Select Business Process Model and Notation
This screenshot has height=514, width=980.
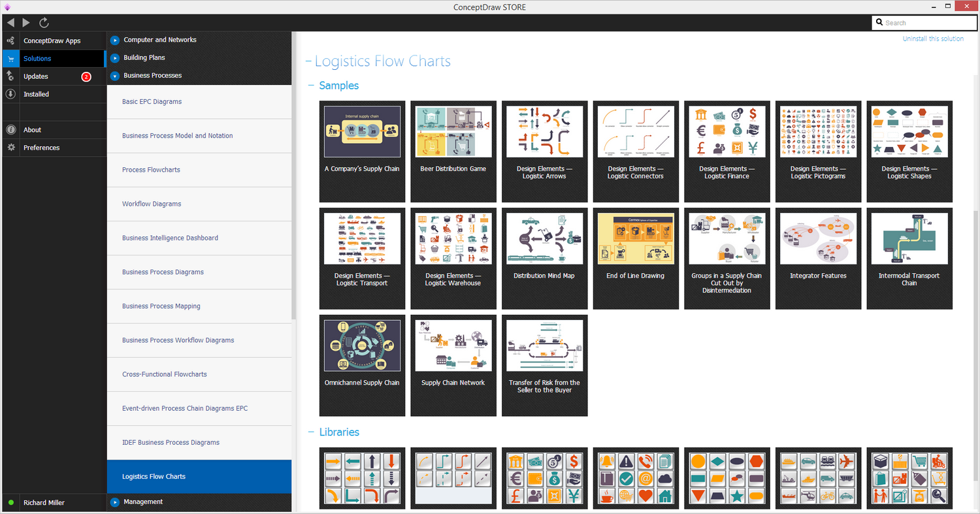click(199, 136)
